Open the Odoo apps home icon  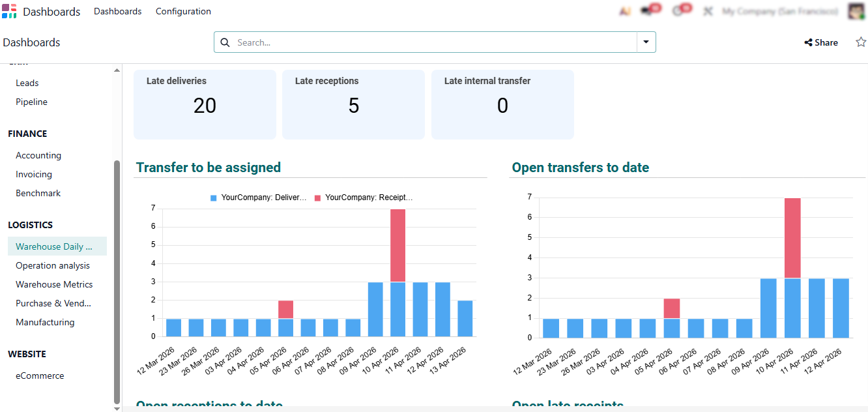coord(9,11)
